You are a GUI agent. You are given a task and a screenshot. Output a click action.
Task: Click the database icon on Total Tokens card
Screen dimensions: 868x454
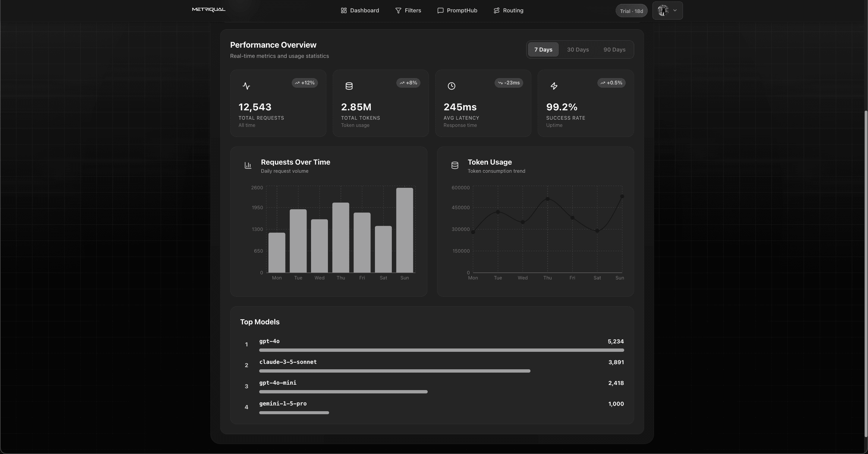(349, 86)
